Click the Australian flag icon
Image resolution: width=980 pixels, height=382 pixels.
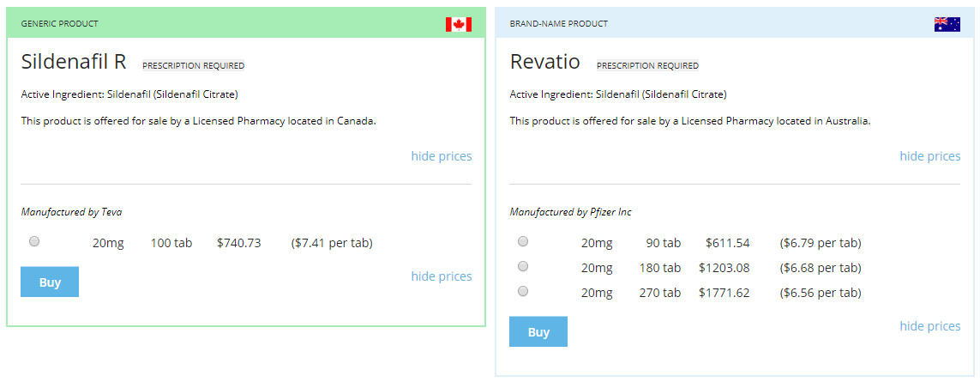click(947, 24)
